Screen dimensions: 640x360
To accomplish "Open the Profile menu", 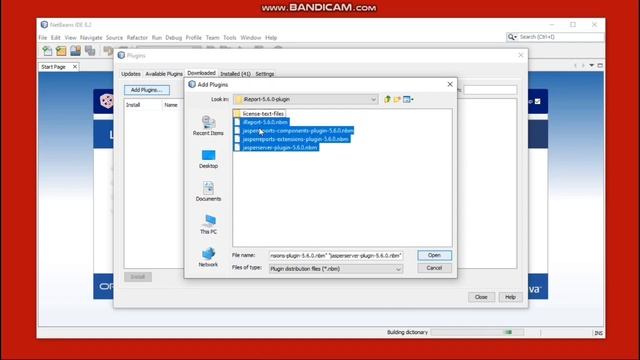I will coord(193,38).
